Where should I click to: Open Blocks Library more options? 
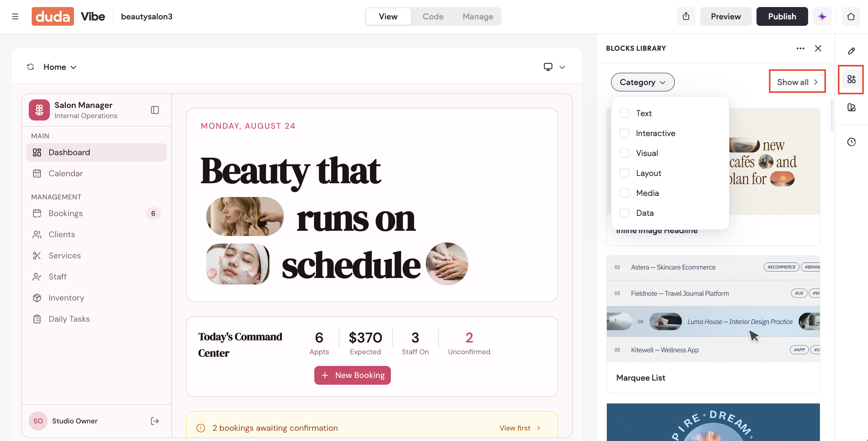(x=800, y=48)
